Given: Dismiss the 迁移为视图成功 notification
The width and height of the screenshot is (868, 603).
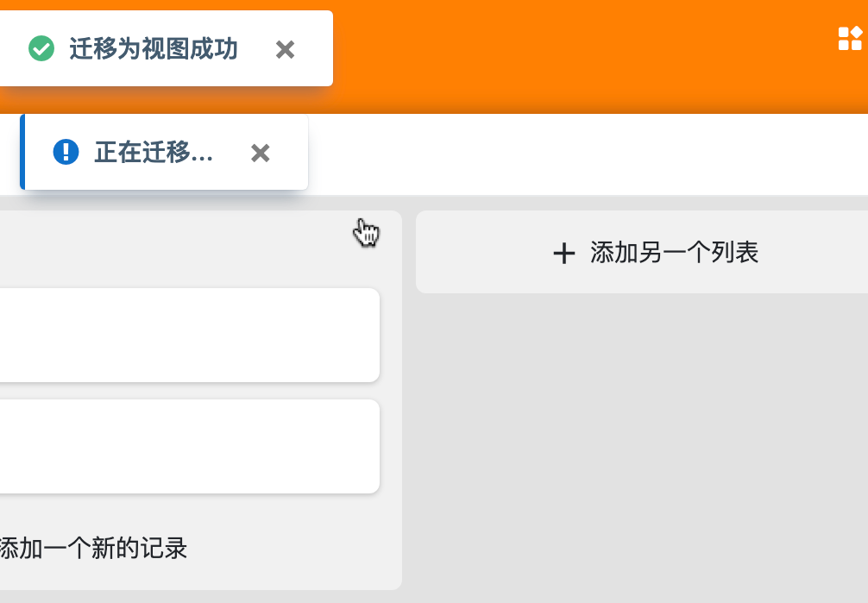Looking at the screenshot, I should pyautogui.click(x=285, y=50).
